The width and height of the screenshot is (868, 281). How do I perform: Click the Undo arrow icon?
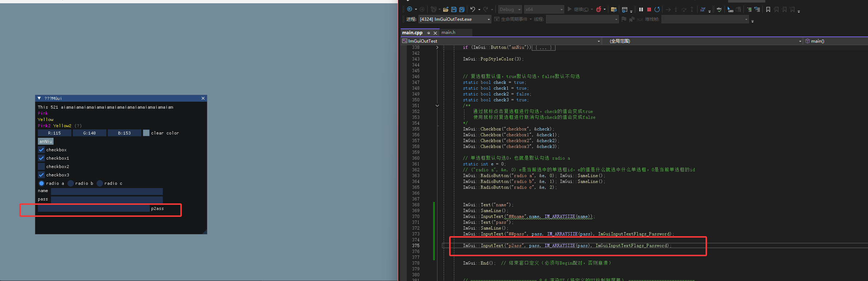(x=472, y=9)
